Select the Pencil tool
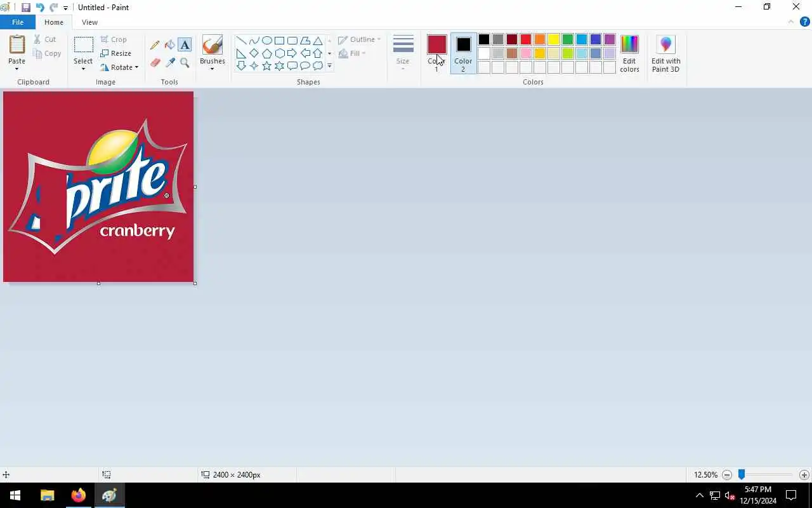The image size is (812, 508). [155, 45]
